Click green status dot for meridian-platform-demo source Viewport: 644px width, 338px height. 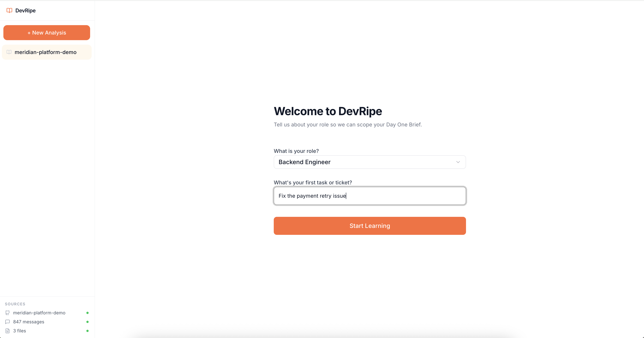pyautogui.click(x=87, y=313)
